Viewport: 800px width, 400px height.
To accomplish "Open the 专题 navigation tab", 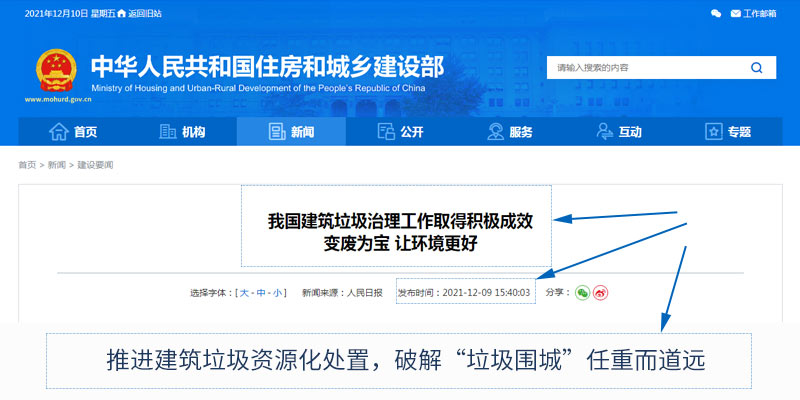I will coord(728,132).
